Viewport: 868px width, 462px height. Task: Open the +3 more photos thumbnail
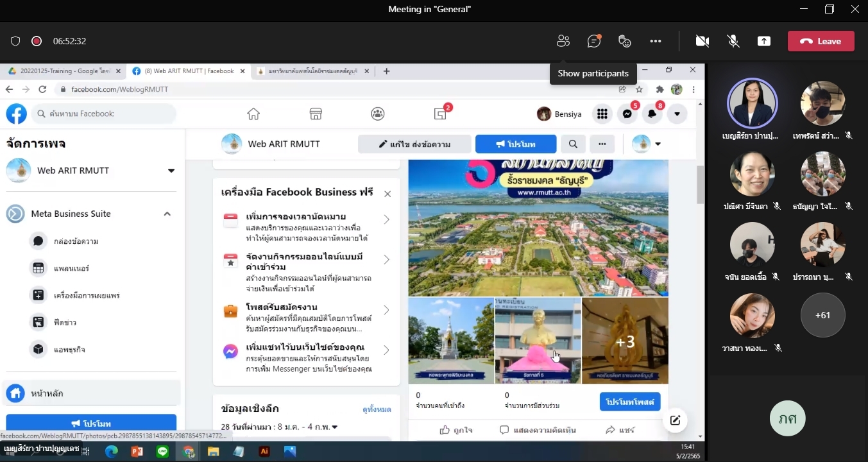[625, 341]
